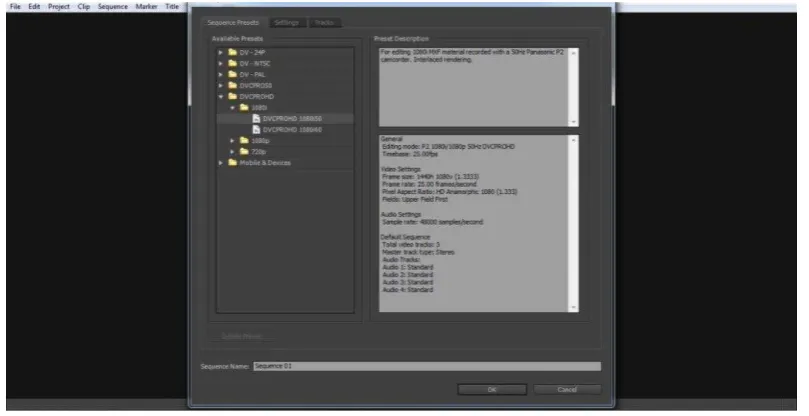Image resolution: width=809 pixels, height=416 pixels.
Task: Expand the DV - PAL preset group arrow
Action: [x=221, y=74]
